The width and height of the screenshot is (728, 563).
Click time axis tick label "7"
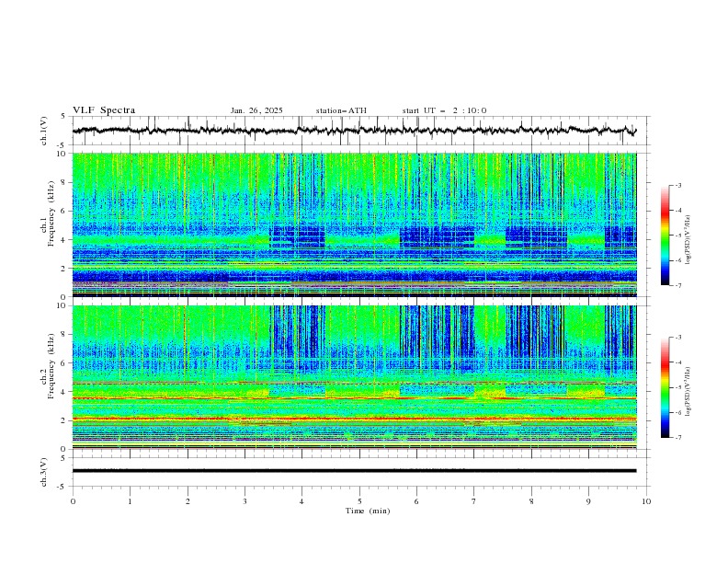pyautogui.click(x=474, y=501)
